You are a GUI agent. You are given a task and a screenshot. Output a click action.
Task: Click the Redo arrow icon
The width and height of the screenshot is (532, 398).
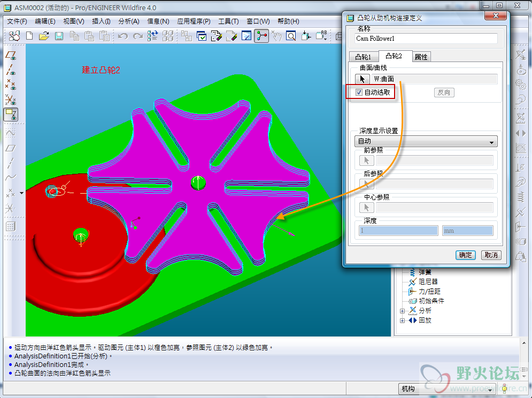tap(138, 36)
